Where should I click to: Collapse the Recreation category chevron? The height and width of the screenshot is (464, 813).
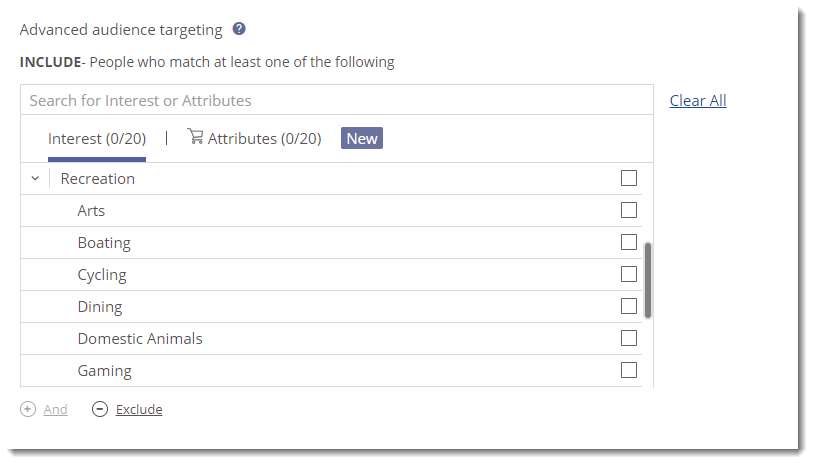35,179
